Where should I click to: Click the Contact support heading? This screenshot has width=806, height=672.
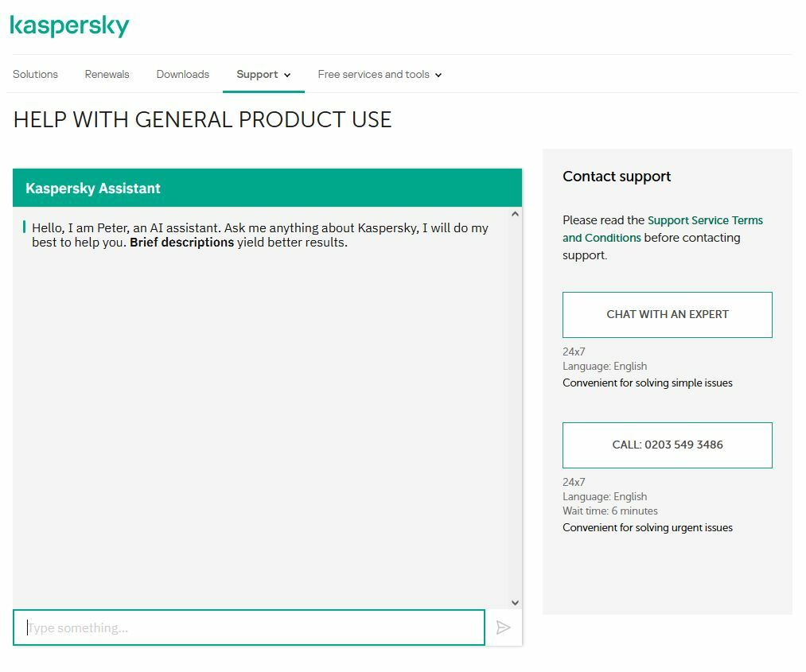point(617,177)
